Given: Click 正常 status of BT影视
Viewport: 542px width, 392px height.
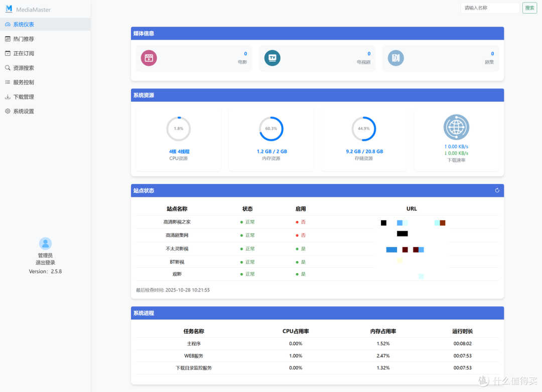Looking at the screenshot, I should tap(247, 262).
